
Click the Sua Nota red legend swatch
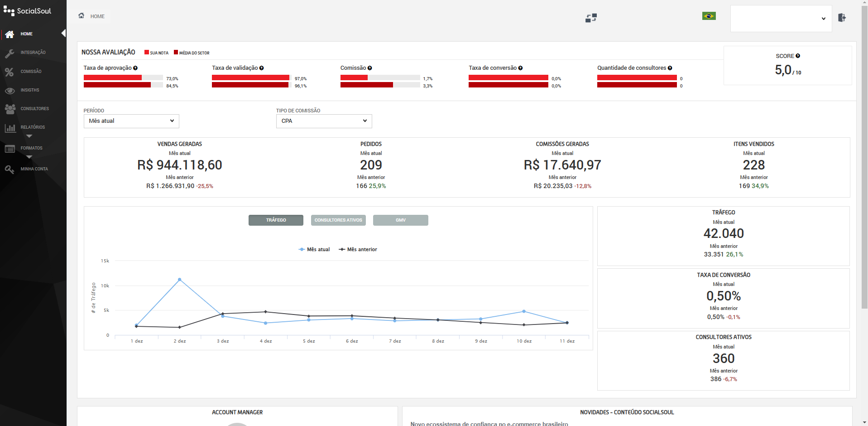(x=147, y=52)
